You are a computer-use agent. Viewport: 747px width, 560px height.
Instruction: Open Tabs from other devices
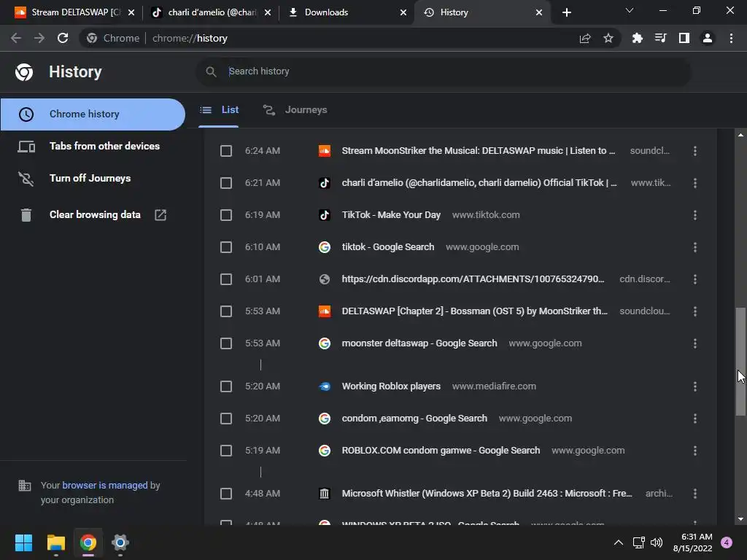tap(93, 146)
